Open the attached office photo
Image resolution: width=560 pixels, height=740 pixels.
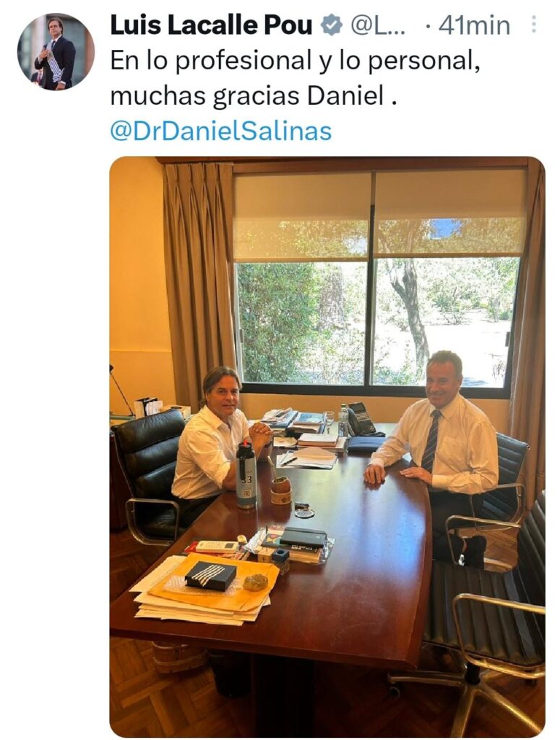coord(327,446)
